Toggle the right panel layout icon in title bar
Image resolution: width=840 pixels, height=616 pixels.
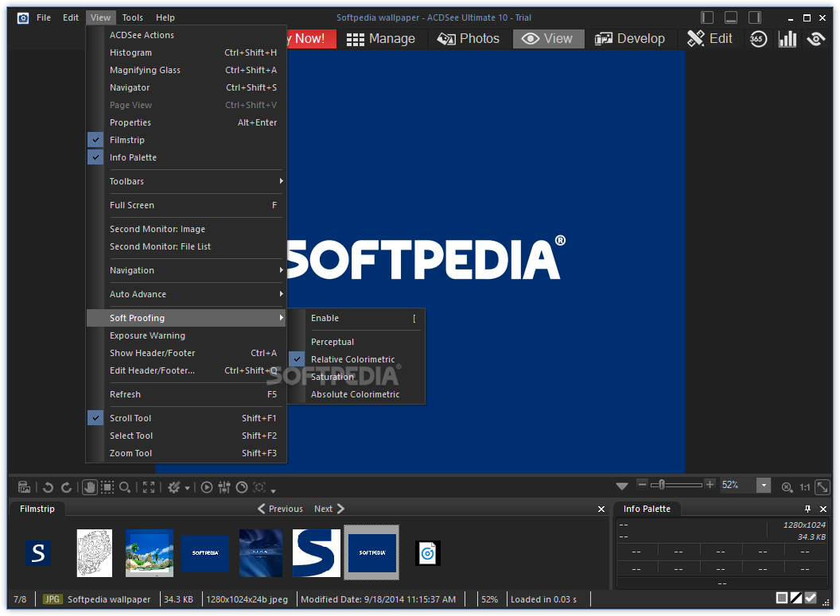coord(755,17)
